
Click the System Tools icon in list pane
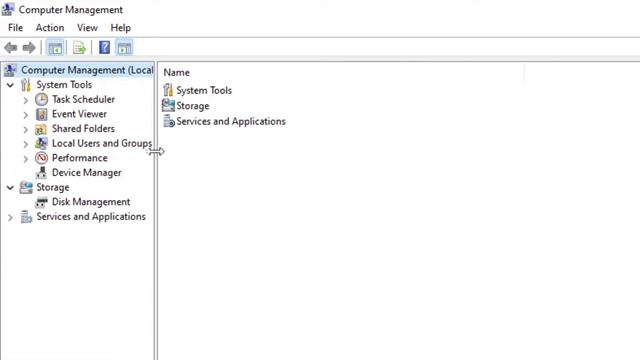(168, 90)
